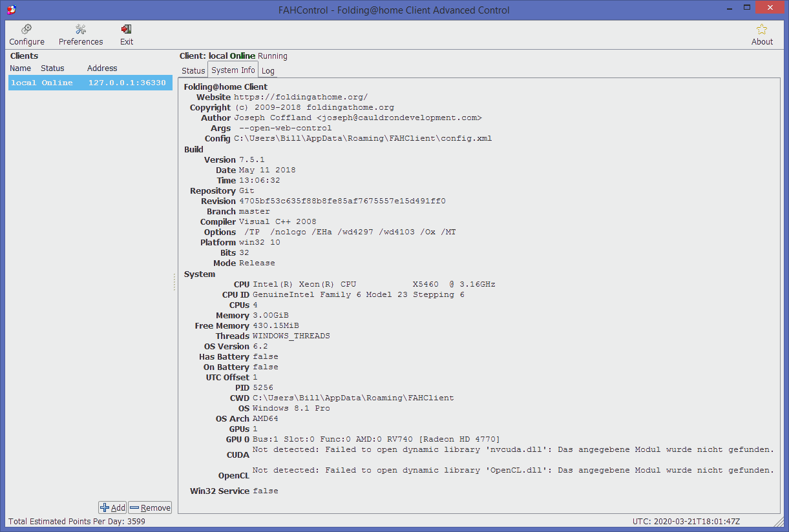Click the Address column header
Viewport: 789px width, 532px height.
(x=102, y=68)
